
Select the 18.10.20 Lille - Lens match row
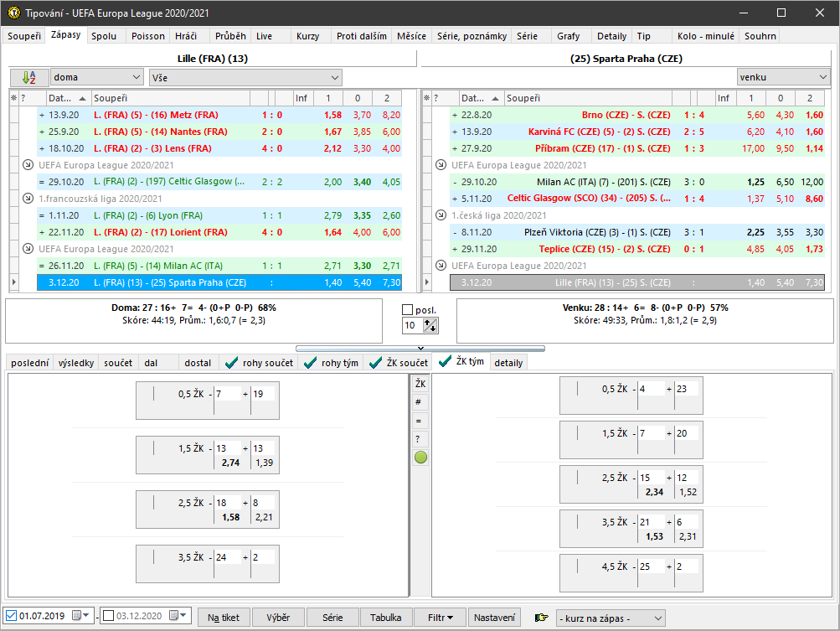coord(219,148)
